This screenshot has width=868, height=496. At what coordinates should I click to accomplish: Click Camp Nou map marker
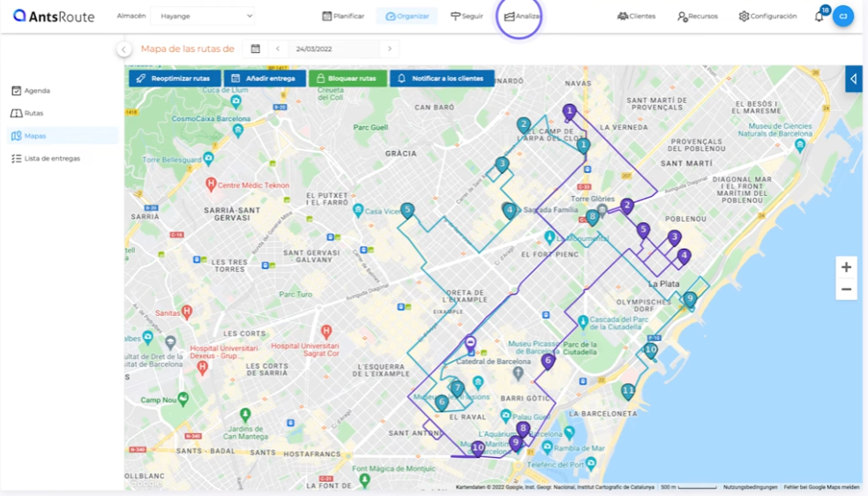pyautogui.click(x=183, y=399)
